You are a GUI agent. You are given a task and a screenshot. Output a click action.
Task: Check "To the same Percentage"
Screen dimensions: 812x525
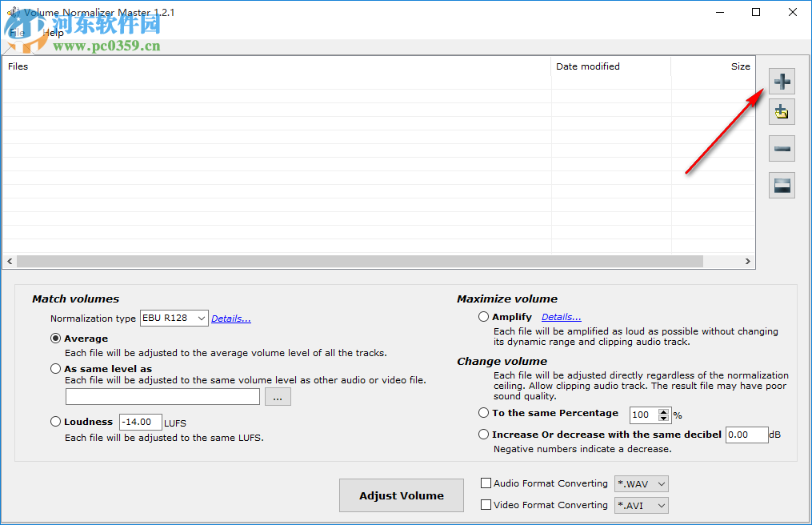click(483, 414)
